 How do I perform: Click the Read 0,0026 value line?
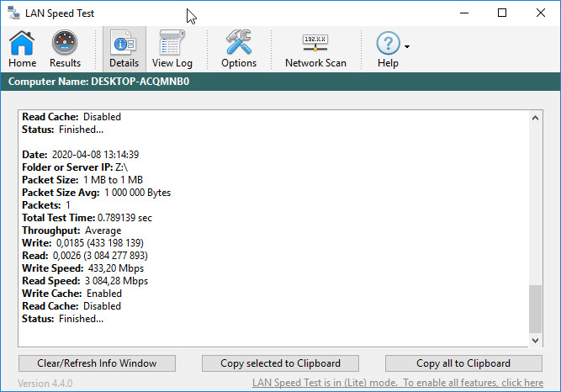click(85, 256)
